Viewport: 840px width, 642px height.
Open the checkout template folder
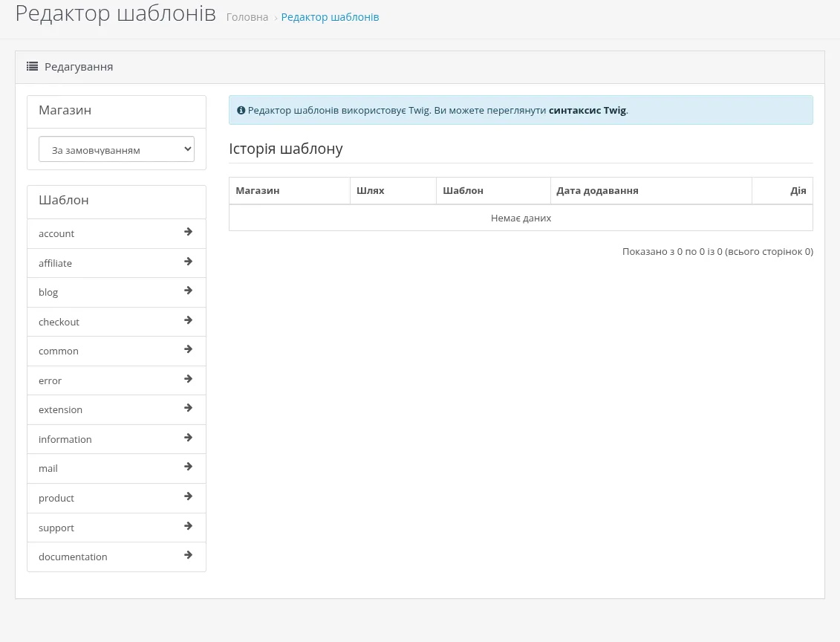coord(117,322)
